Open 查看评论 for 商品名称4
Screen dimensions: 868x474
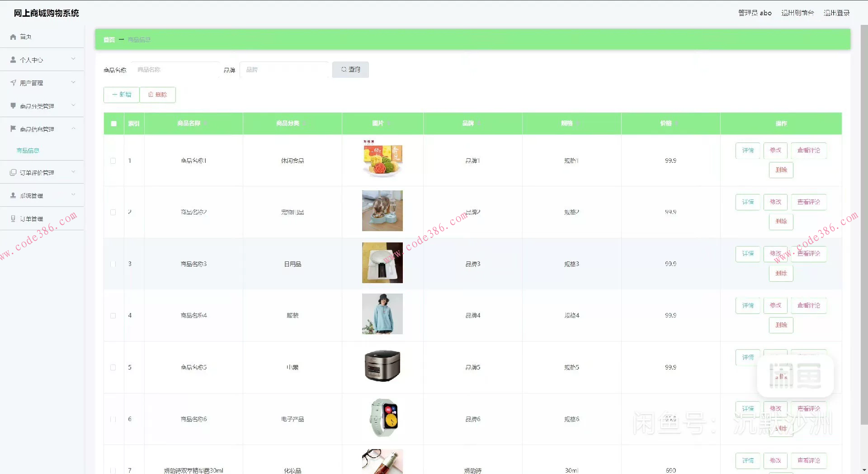(809, 305)
